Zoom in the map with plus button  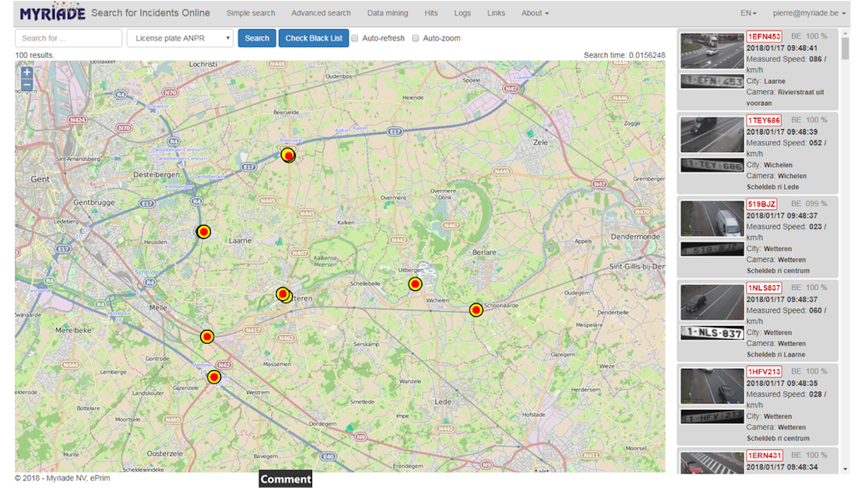click(26, 73)
